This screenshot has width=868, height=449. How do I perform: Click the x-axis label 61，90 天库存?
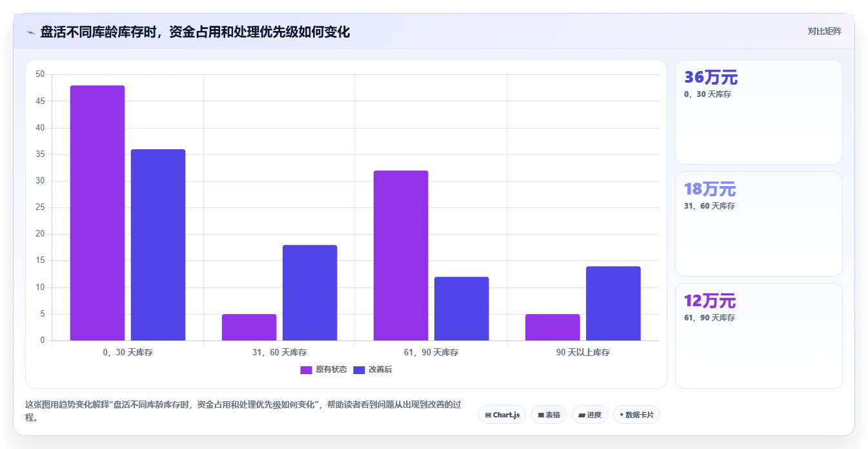[431, 353]
